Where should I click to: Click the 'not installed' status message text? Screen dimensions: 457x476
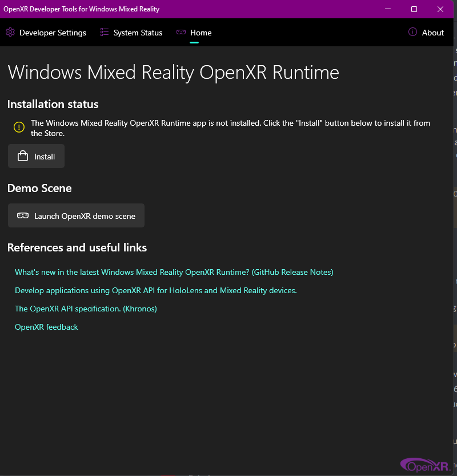point(230,128)
